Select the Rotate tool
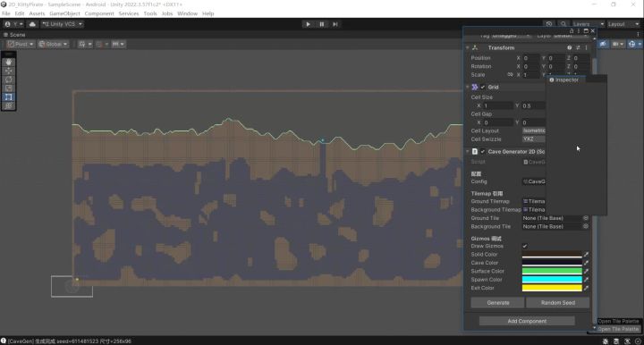Screen dimensions: 644x345 pos(9,80)
